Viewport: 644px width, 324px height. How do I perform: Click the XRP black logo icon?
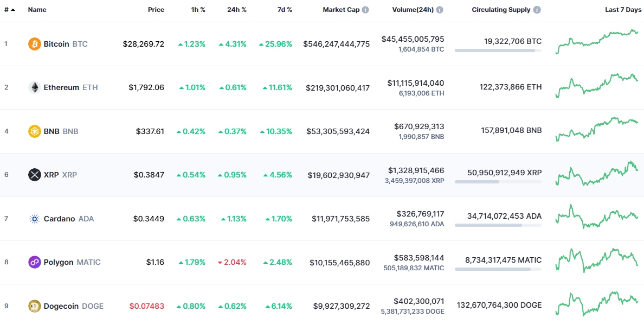[x=35, y=175]
